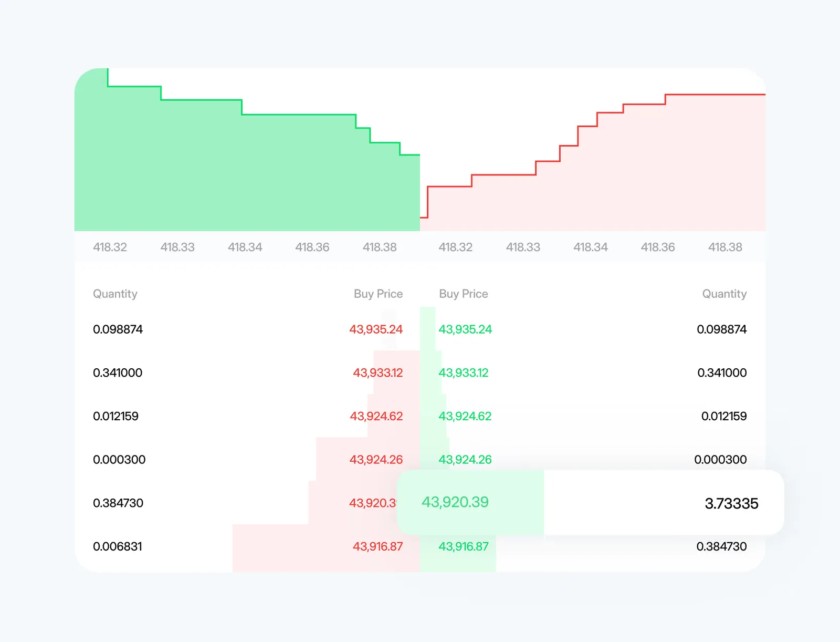Click 418.34 label under the red chart
Screen dimensions: 840x642
(591, 247)
